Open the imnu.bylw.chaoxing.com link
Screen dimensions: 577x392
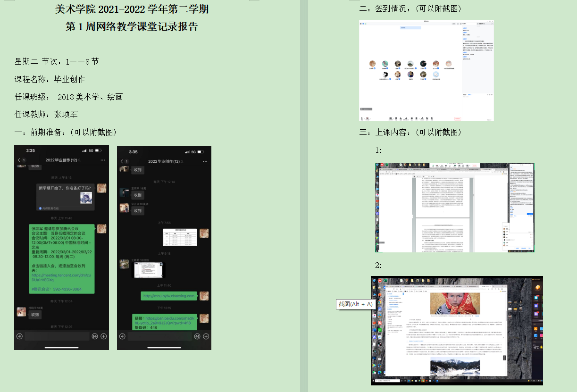click(x=169, y=296)
